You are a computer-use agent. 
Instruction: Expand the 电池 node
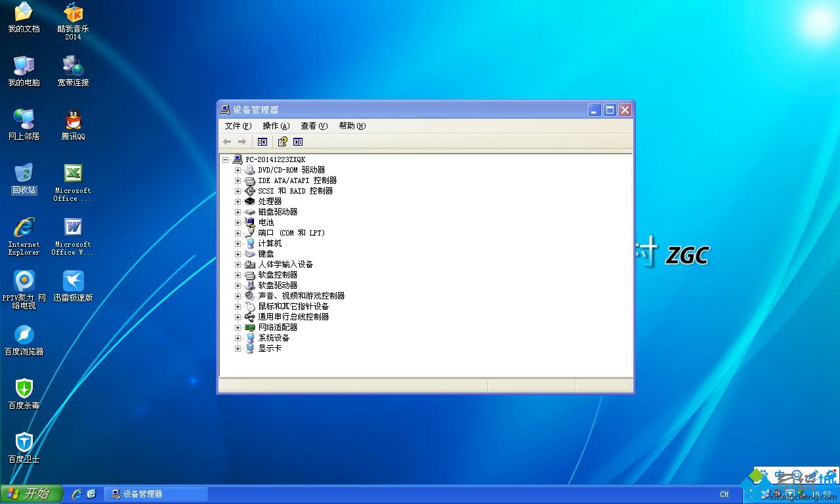[x=238, y=222]
